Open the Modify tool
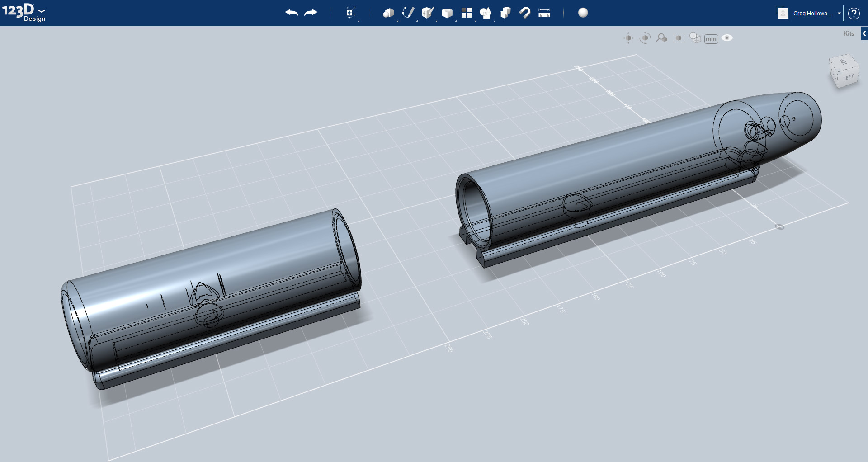The height and width of the screenshot is (462, 868). 447,13
